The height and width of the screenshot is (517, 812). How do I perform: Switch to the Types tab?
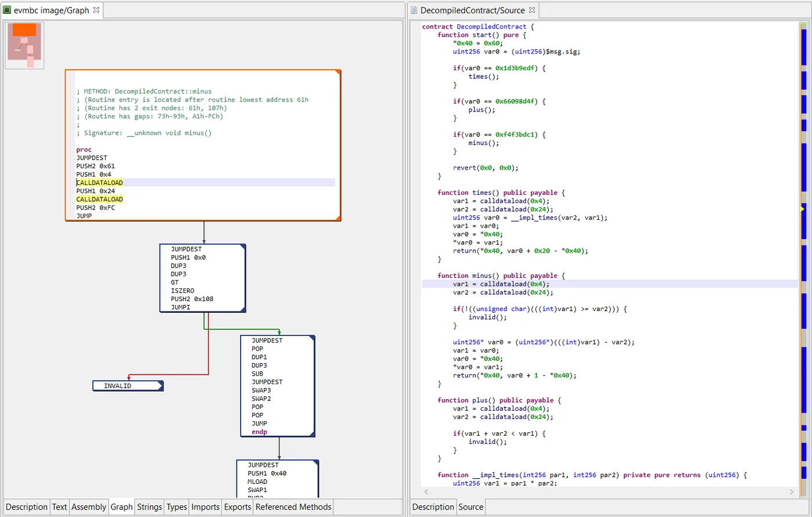pyautogui.click(x=176, y=507)
